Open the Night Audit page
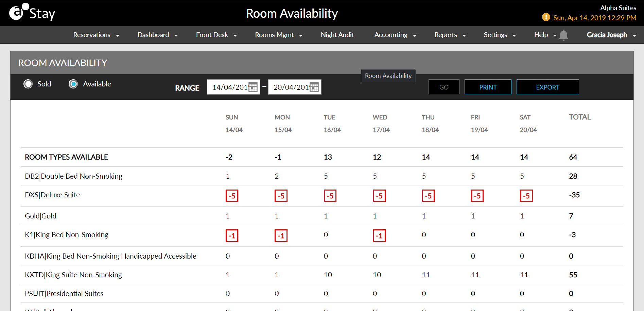This screenshot has height=311, width=644. (337, 35)
